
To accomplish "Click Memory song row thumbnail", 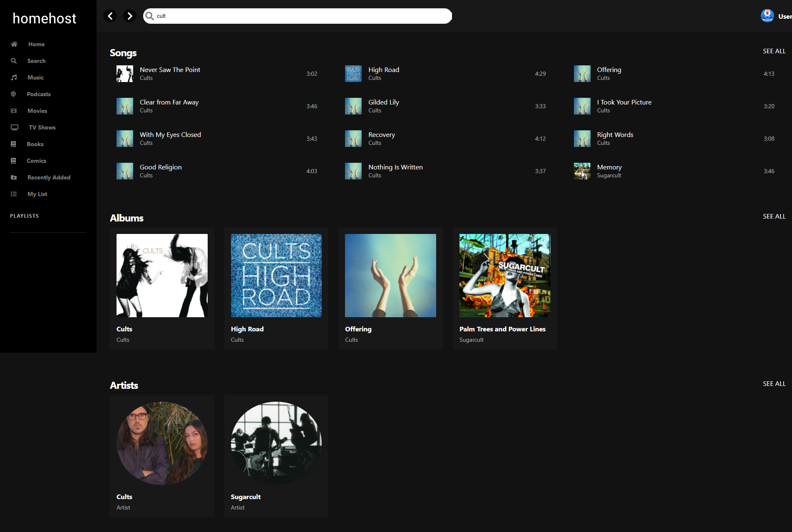I will [582, 171].
